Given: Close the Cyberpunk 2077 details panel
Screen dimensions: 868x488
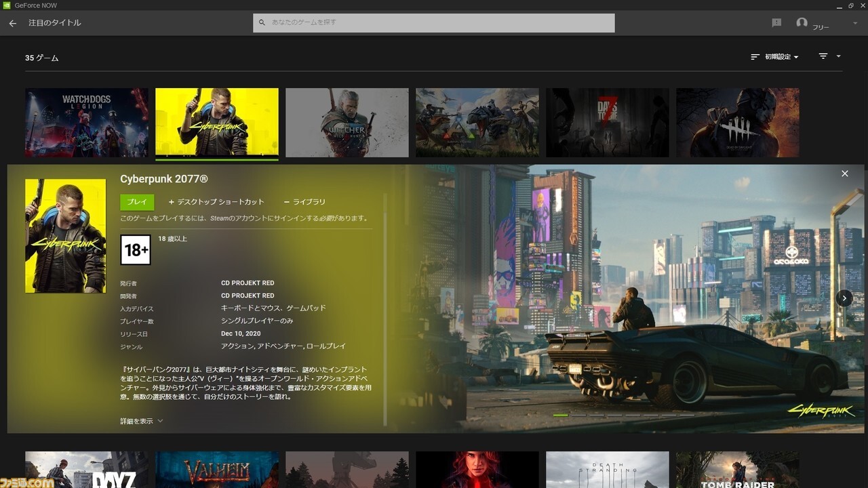Looking at the screenshot, I should 845,174.
